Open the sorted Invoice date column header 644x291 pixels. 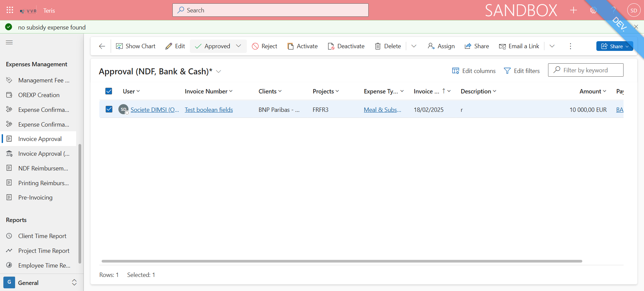(x=432, y=91)
